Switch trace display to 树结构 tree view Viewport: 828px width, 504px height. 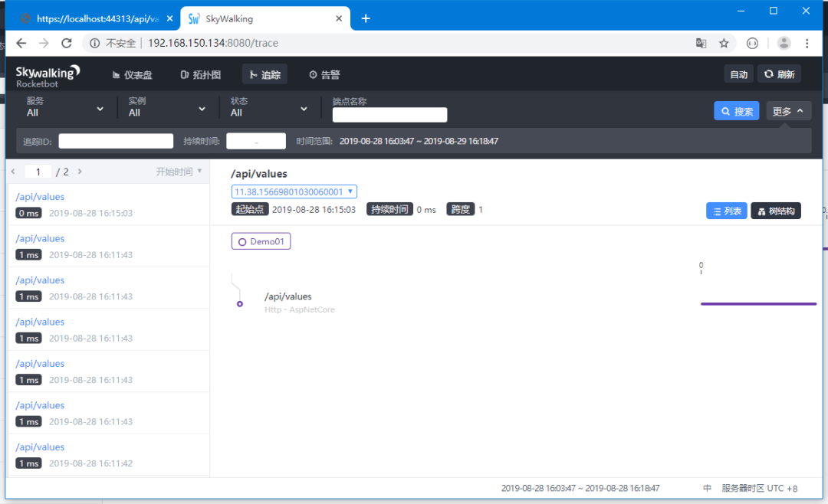(775, 209)
